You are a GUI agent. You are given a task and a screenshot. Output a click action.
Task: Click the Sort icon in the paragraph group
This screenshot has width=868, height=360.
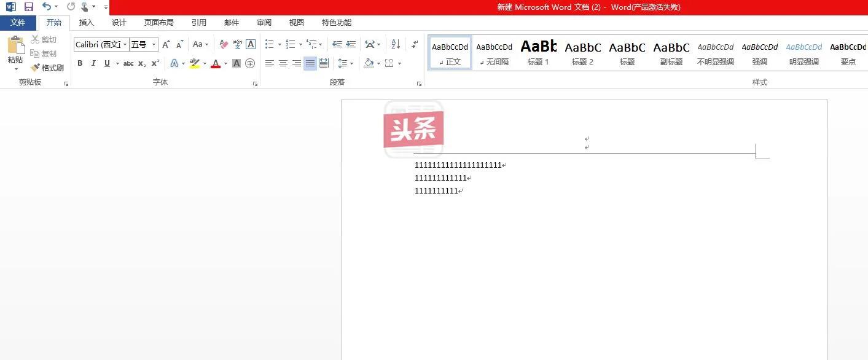(x=395, y=44)
